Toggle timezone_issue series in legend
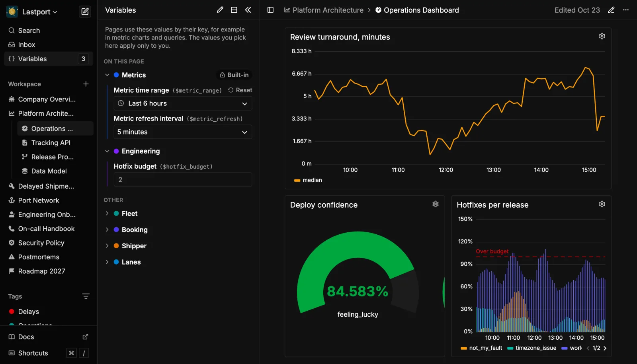637x364 pixels. 532,348
